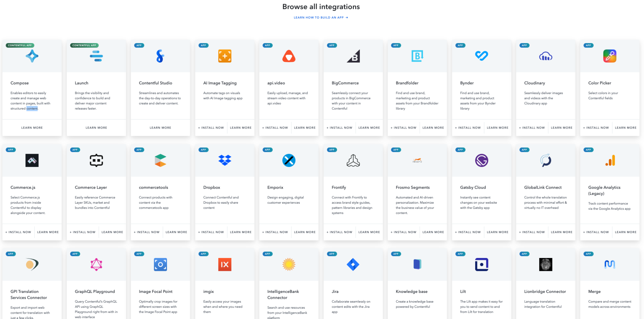Screen dimensions: 644x319
Task: Open Learn More for Contentful Studio
Action: coord(160,128)
